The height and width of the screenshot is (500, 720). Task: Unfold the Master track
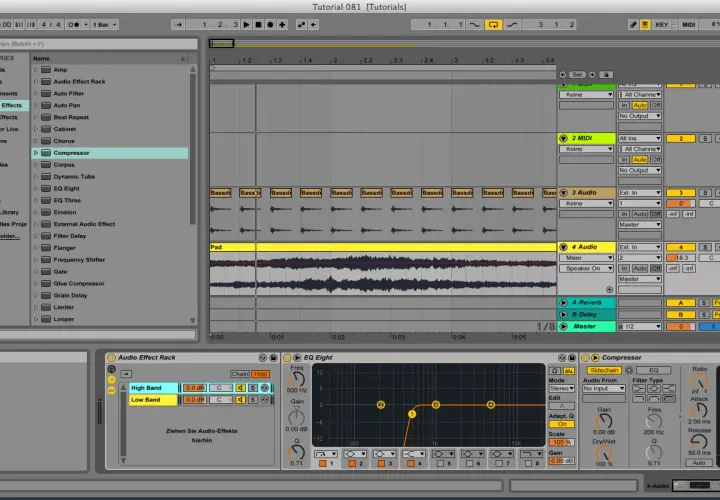click(x=563, y=326)
